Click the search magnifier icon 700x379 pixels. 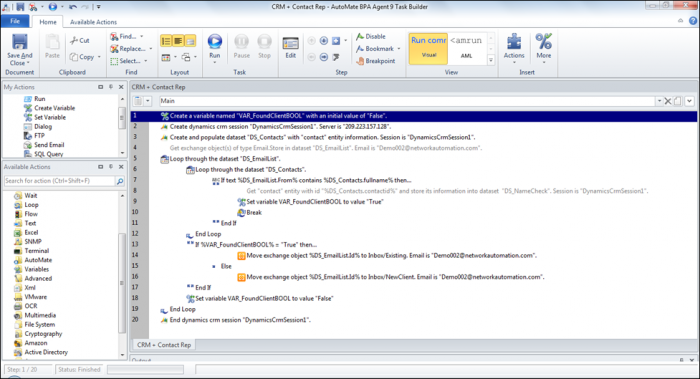click(120, 181)
